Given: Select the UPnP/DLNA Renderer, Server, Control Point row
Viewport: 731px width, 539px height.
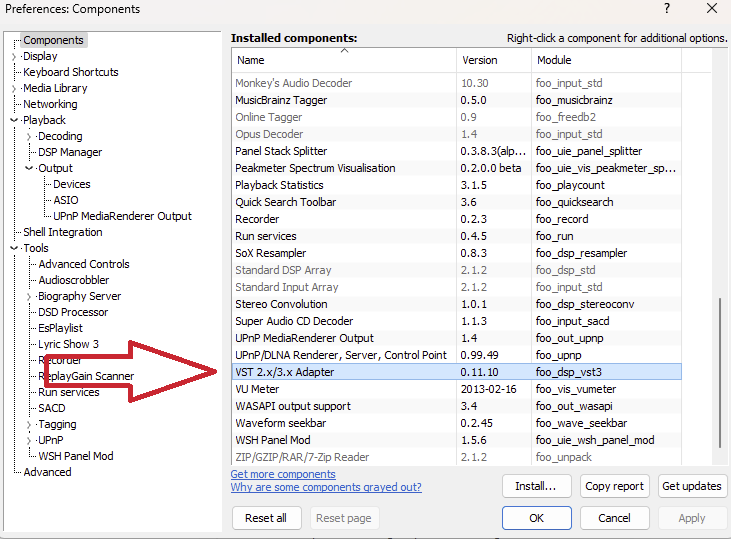Looking at the screenshot, I should coord(456,355).
